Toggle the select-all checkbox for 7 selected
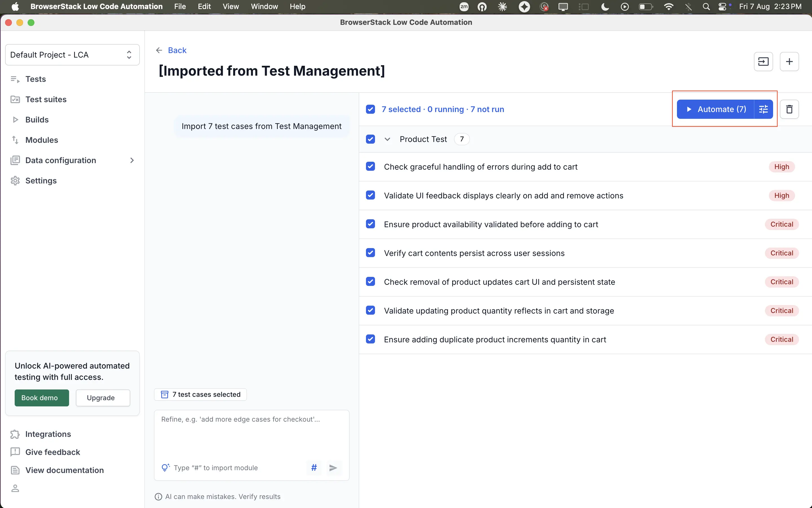This screenshot has height=508, width=812. point(370,109)
